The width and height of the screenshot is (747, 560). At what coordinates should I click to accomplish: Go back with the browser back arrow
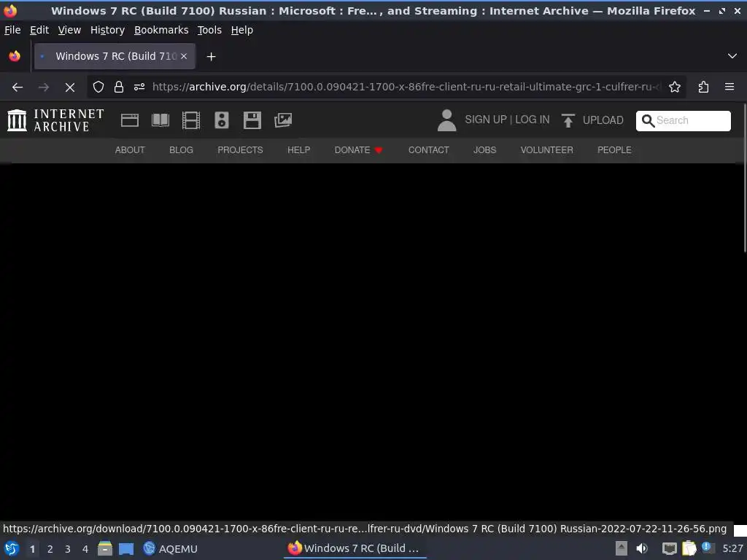(x=18, y=87)
